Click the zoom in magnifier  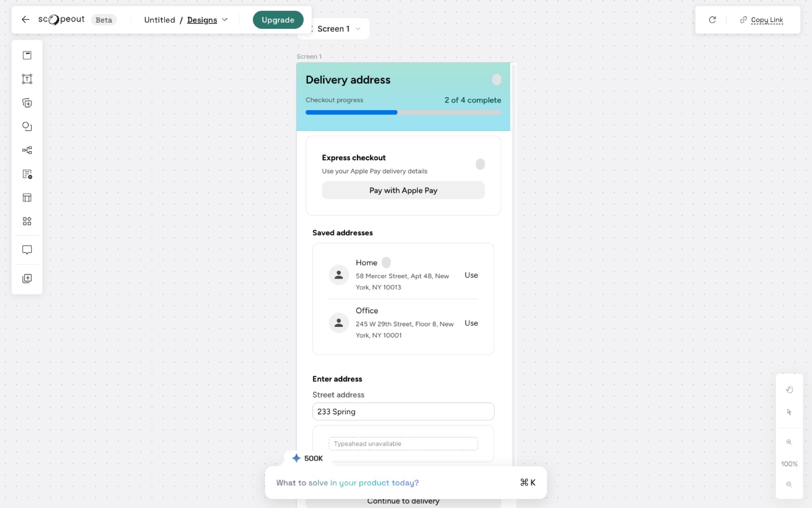click(x=789, y=442)
